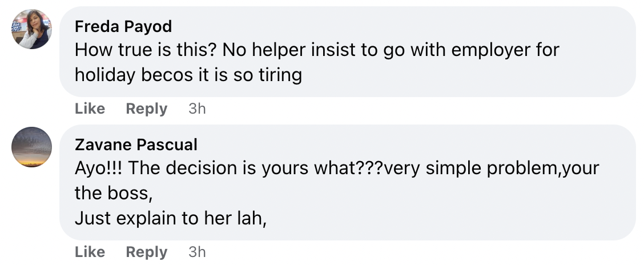Open Freda Payod's profile picture
Viewport: 644px width, 265px height.
[31, 29]
